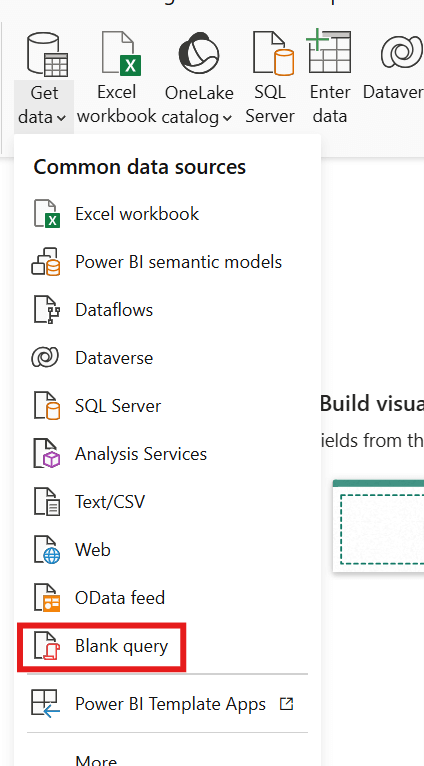Click the SQL Server ribbon icon
The image size is (424, 766).
pyautogui.click(x=274, y=53)
